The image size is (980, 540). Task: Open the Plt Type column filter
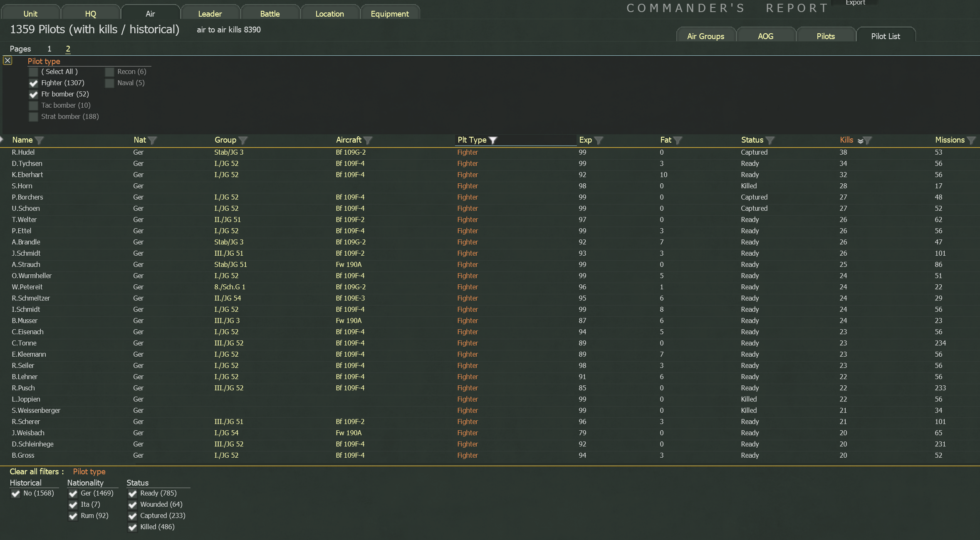(x=493, y=140)
